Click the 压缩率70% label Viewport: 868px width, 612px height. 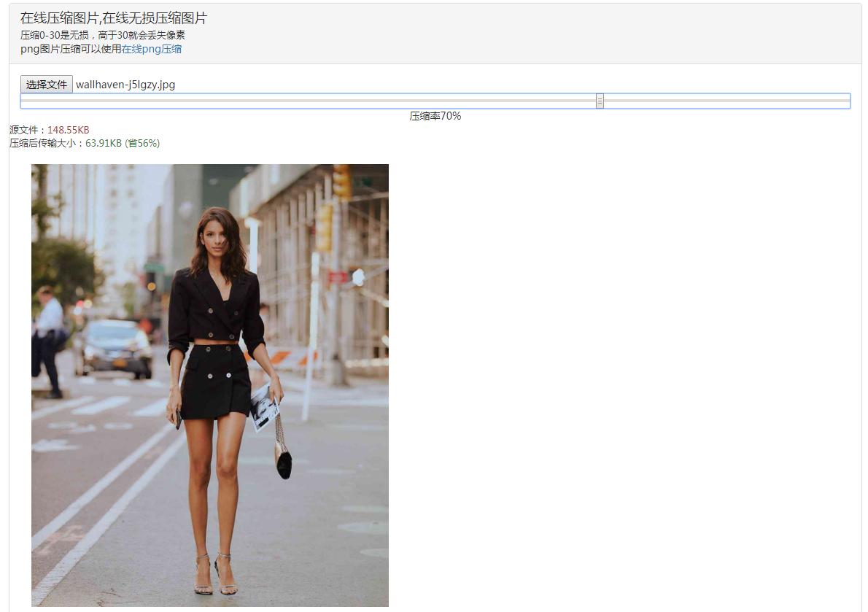(x=435, y=116)
